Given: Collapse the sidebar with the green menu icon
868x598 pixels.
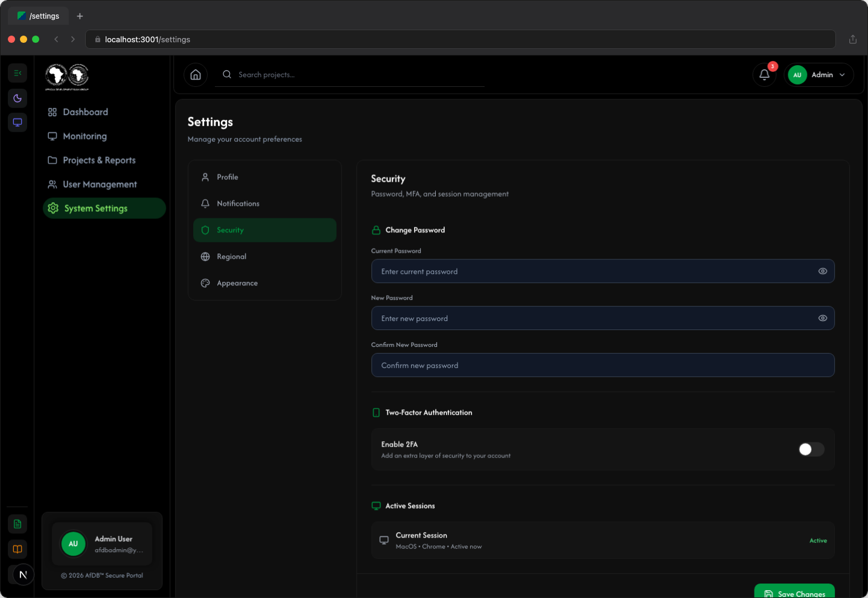Looking at the screenshot, I should [x=18, y=73].
